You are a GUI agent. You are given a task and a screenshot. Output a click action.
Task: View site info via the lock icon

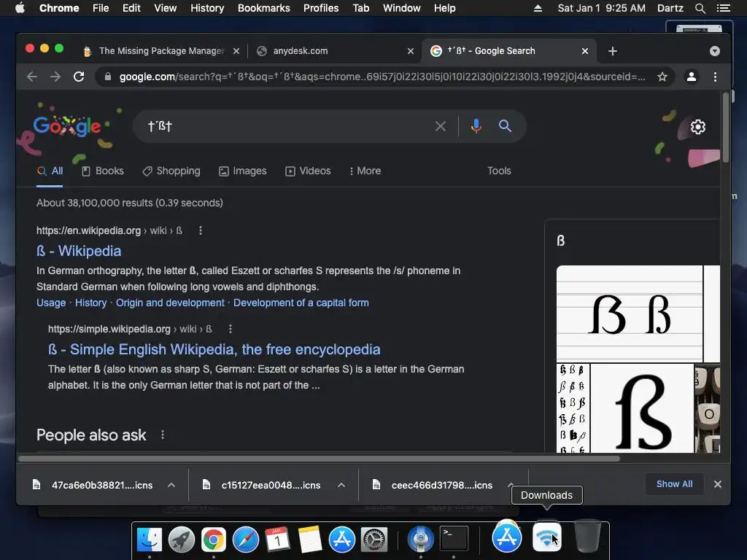pos(108,77)
